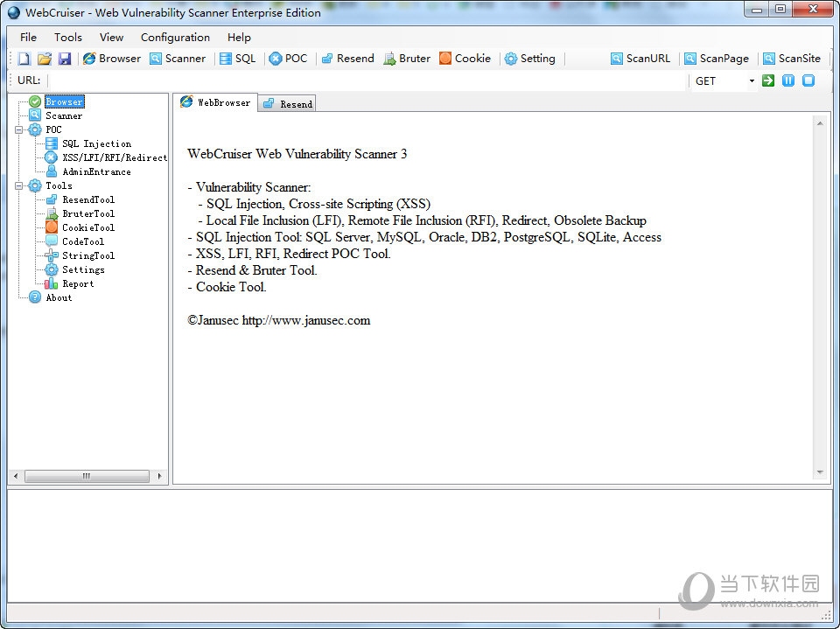Open the Help menu
This screenshot has height=629, width=840.
point(239,37)
